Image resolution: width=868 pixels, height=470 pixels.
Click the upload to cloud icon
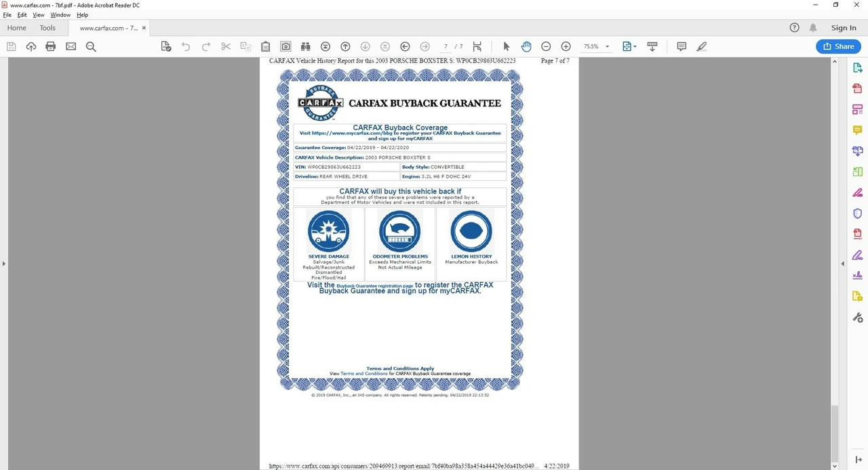click(x=31, y=46)
